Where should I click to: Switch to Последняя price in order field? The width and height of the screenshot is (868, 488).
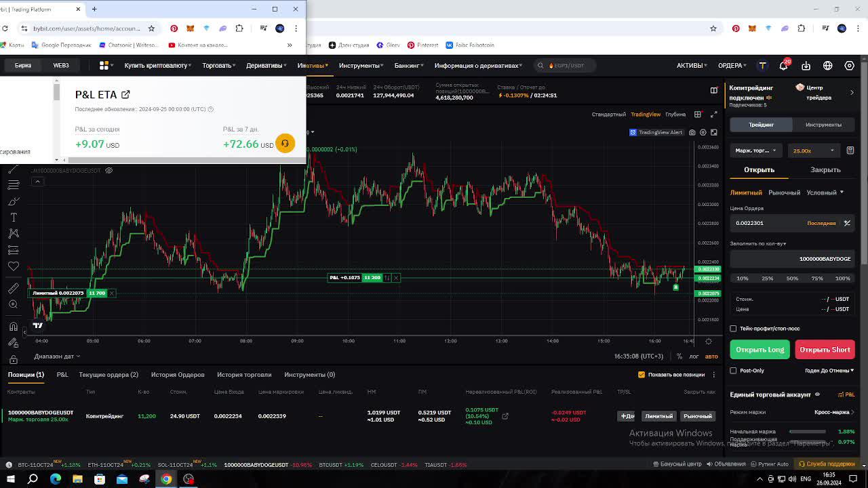[x=821, y=223]
